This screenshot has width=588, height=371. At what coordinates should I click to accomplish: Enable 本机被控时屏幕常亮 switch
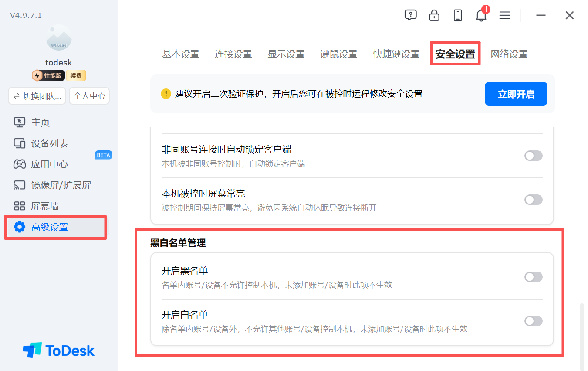coord(534,200)
